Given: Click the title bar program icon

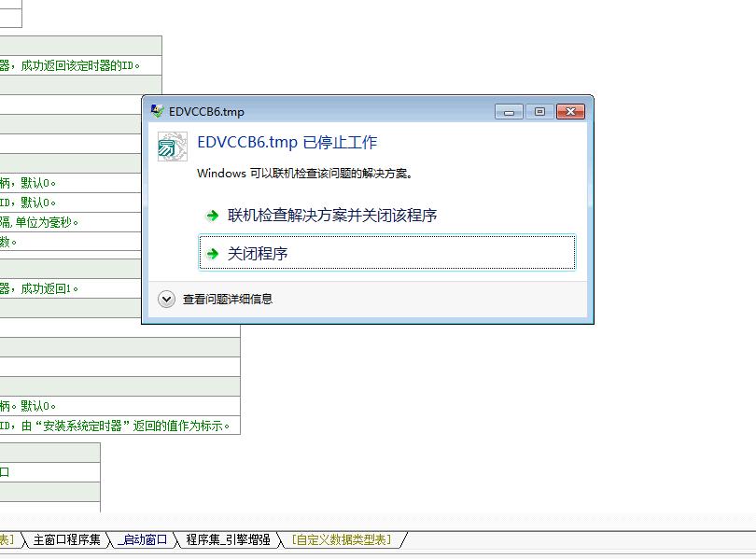Looking at the screenshot, I should [x=157, y=111].
